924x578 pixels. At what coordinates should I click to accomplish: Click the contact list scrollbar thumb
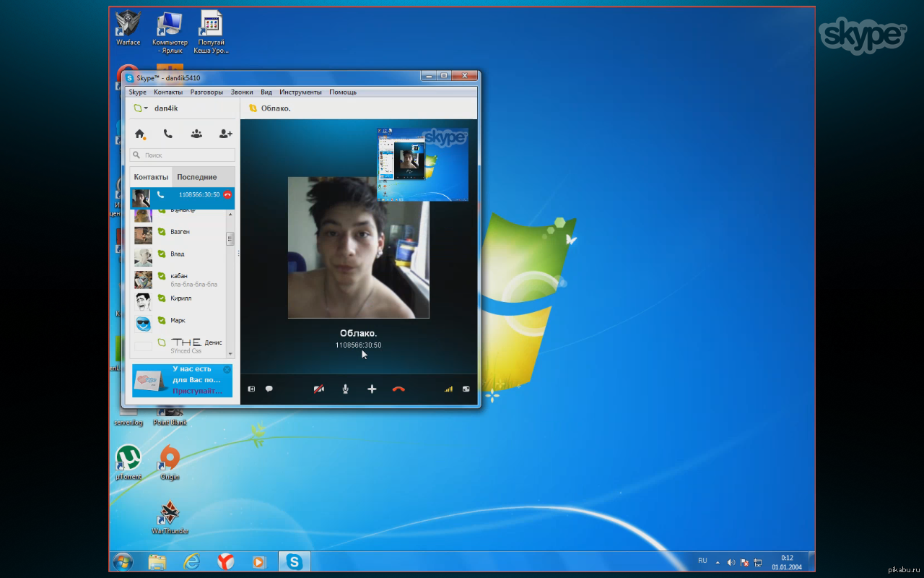(230, 239)
